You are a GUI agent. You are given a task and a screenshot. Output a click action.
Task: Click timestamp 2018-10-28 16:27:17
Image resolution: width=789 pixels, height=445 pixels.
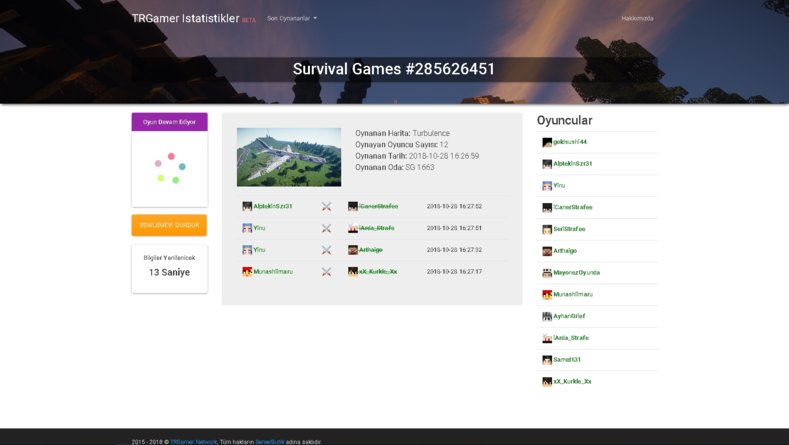pos(454,271)
